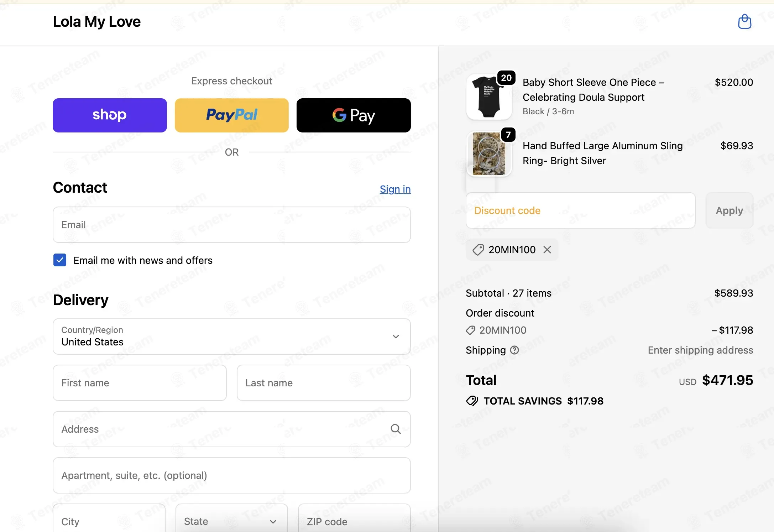Click Apartment, suite, etc. optional field
The image size is (774, 532).
pos(232,475)
